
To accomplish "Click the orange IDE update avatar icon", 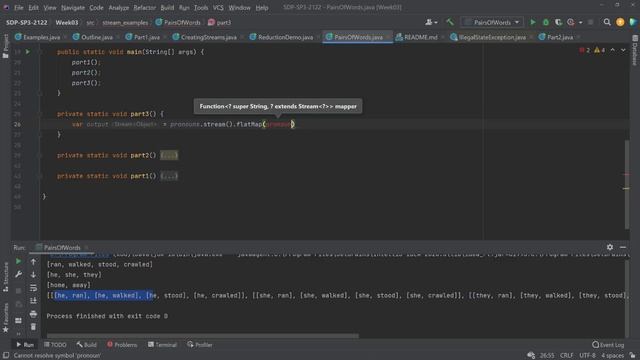I will [620, 22].
